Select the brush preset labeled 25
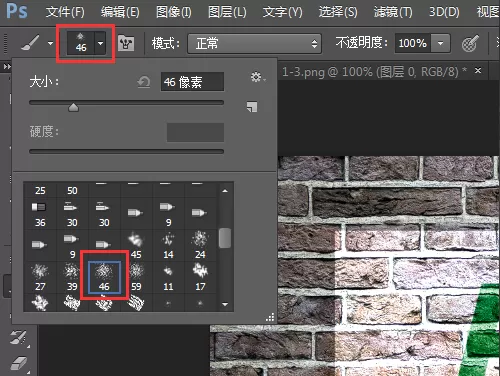 point(40,190)
